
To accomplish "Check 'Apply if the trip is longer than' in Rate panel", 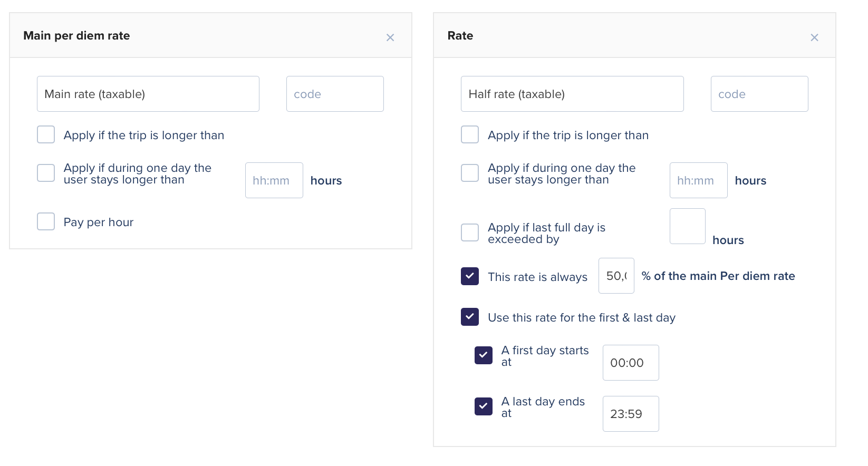I will 470,134.
